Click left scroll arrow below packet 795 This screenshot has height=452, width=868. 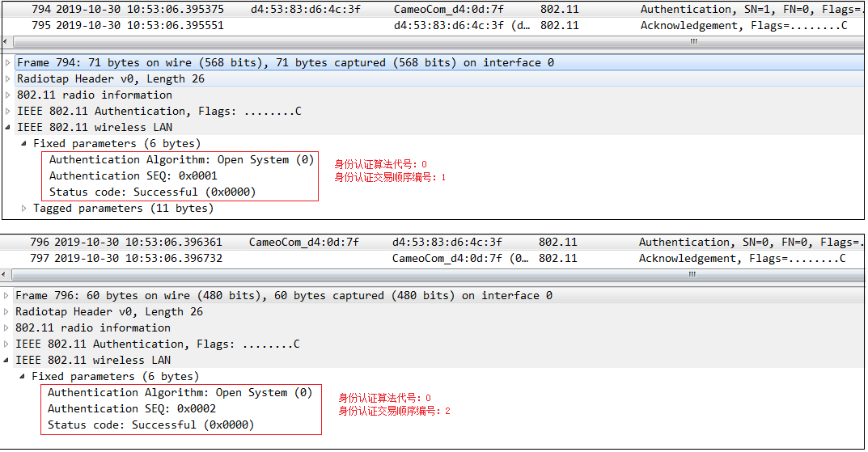pyautogui.click(x=6, y=41)
